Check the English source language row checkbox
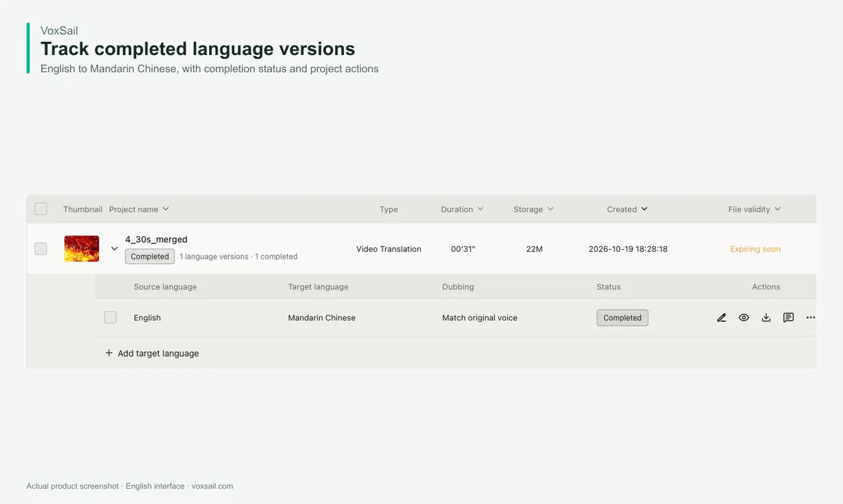This screenshot has width=843, height=504. coord(110,318)
